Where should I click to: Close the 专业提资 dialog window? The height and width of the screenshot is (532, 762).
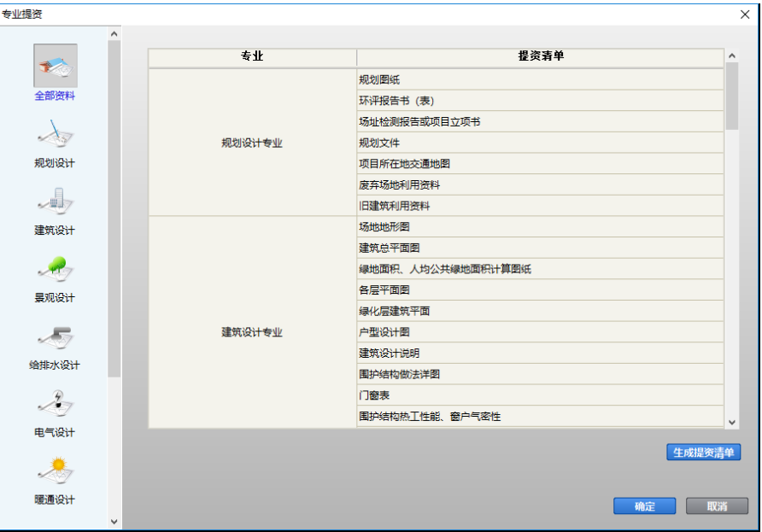coord(745,14)
